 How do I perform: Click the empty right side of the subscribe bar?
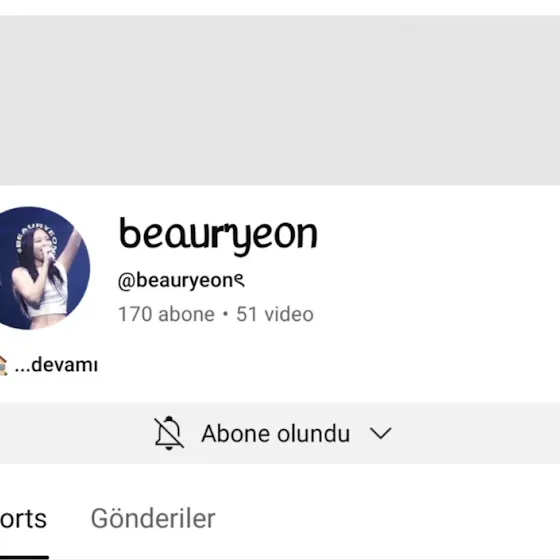476,433
